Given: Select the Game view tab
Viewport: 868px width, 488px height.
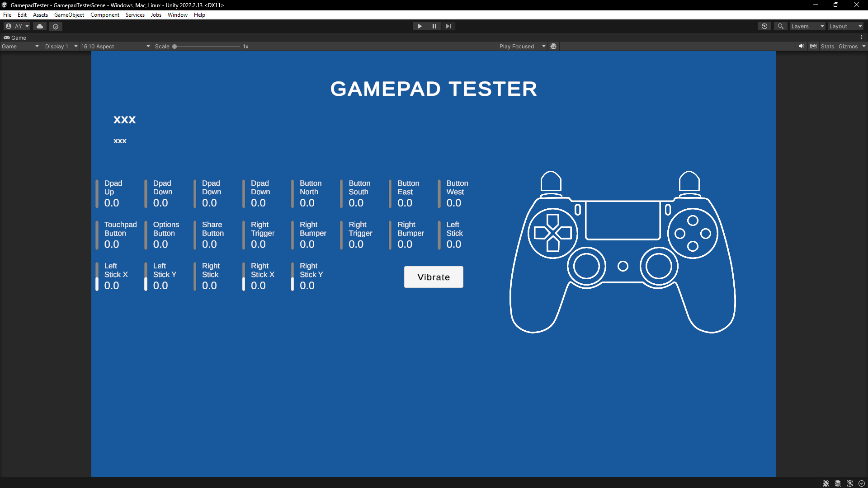Looking at the screenshot, I should click(15, 38).
